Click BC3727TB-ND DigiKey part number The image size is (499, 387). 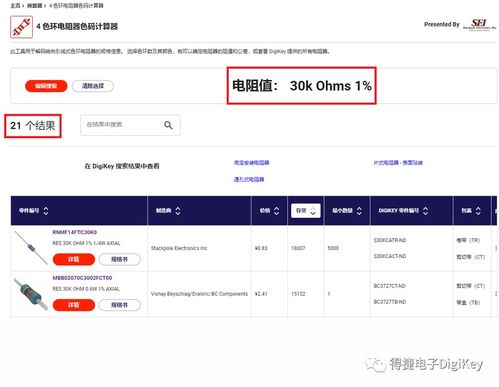point(390,302)
